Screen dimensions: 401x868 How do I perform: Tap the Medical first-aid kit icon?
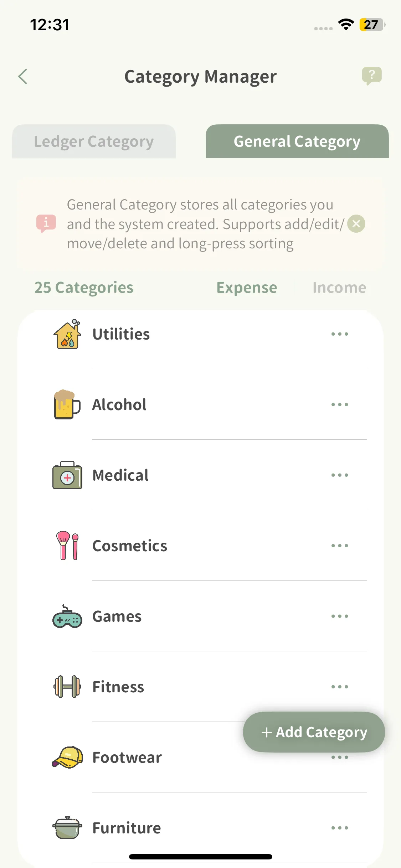click(67, 475)
